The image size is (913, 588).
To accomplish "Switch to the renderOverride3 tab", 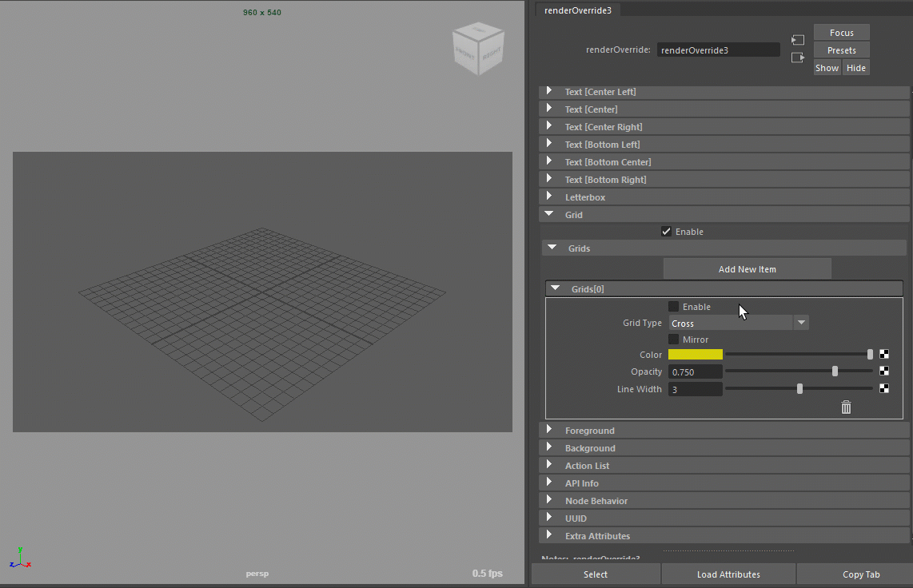I will [x=577, y=10].
